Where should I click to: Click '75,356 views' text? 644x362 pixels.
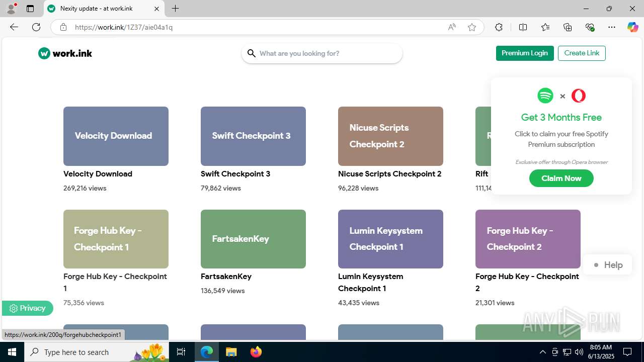click(x=84, y=303)
